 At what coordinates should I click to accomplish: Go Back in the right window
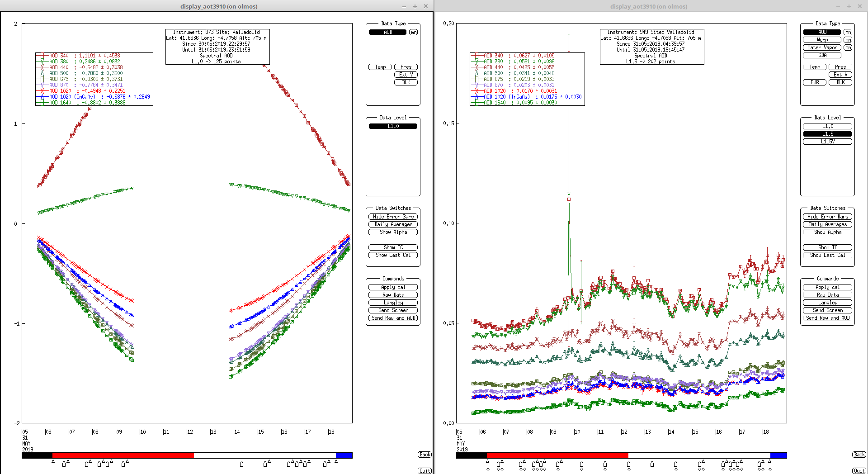pos(859,455)
